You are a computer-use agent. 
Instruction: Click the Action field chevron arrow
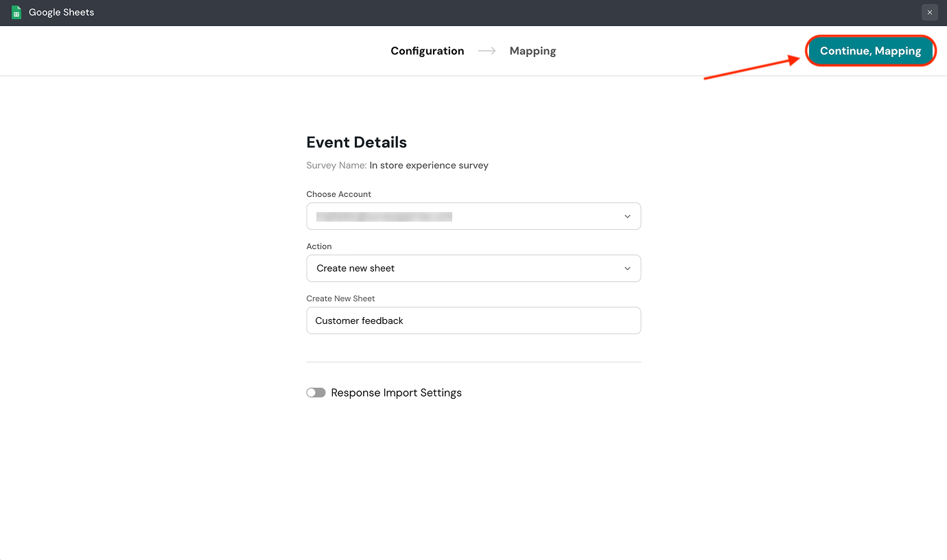tap(627, 268)
